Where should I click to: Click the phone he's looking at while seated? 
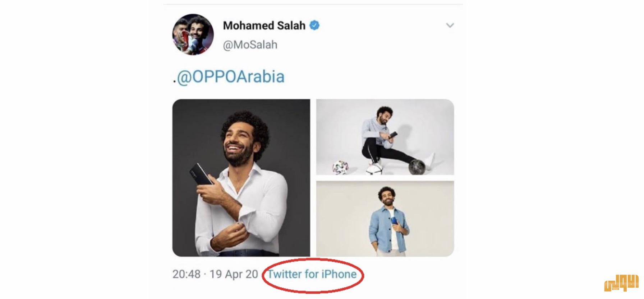(394, 135)
